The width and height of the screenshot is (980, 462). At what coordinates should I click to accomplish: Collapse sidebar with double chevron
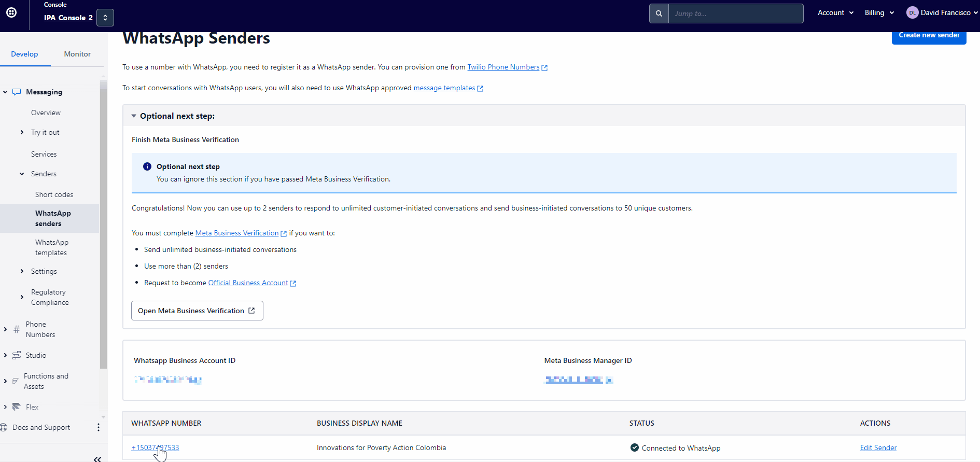click(97, 458)
